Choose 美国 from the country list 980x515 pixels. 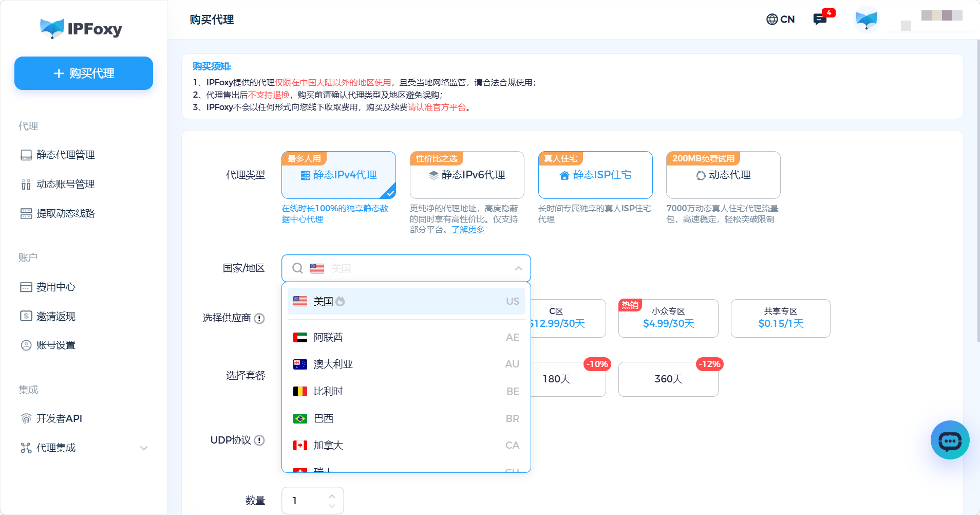(x=406, y=301)
